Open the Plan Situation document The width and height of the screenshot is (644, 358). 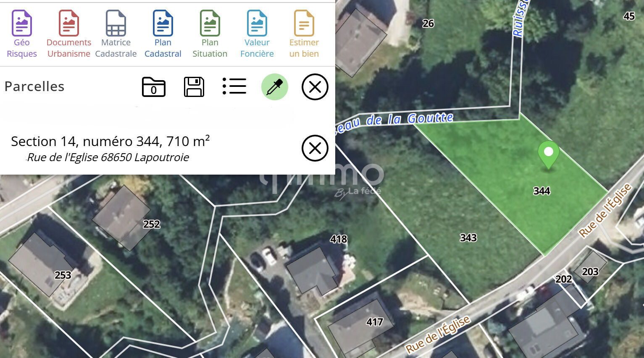pyautogui.click(x=210, y=24)
